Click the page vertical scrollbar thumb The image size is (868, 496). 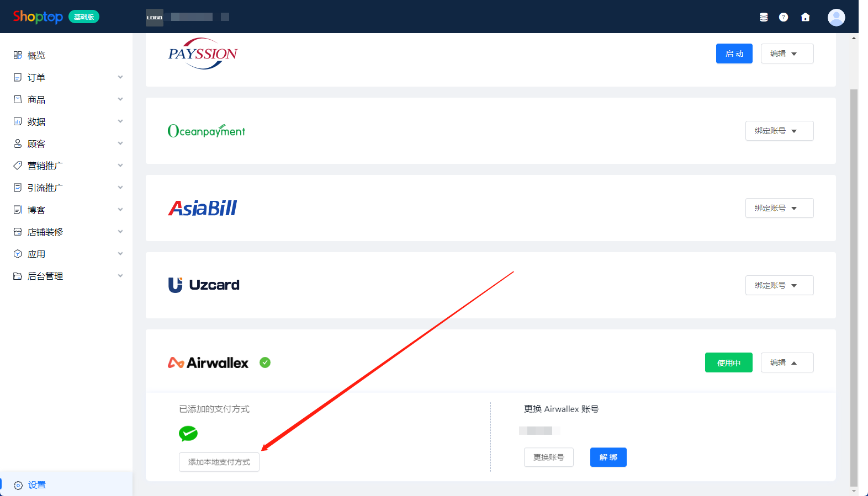click(854, 287)
